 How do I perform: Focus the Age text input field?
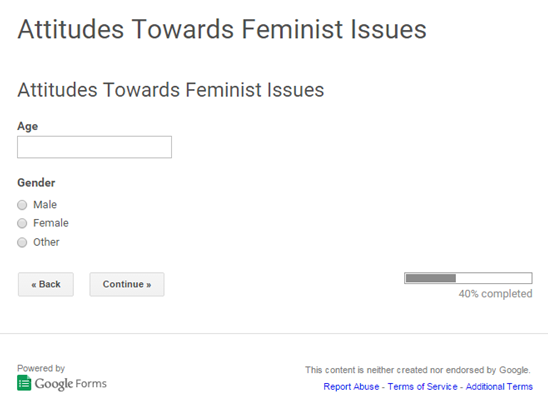pos(94,147)
